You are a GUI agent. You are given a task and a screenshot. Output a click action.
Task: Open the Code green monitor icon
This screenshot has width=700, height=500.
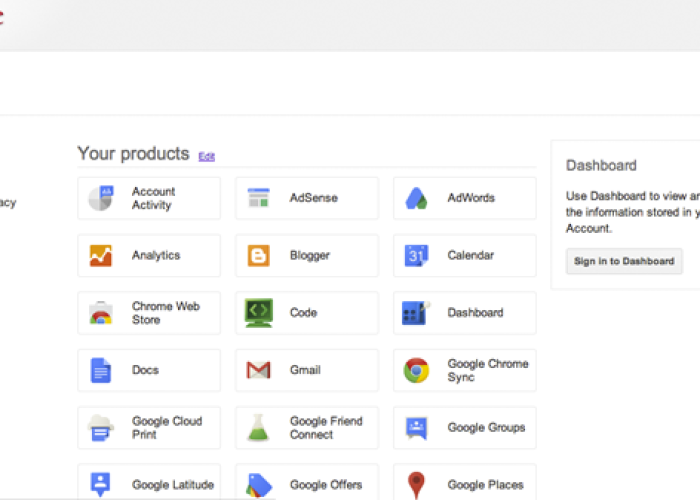click(258, 313)
